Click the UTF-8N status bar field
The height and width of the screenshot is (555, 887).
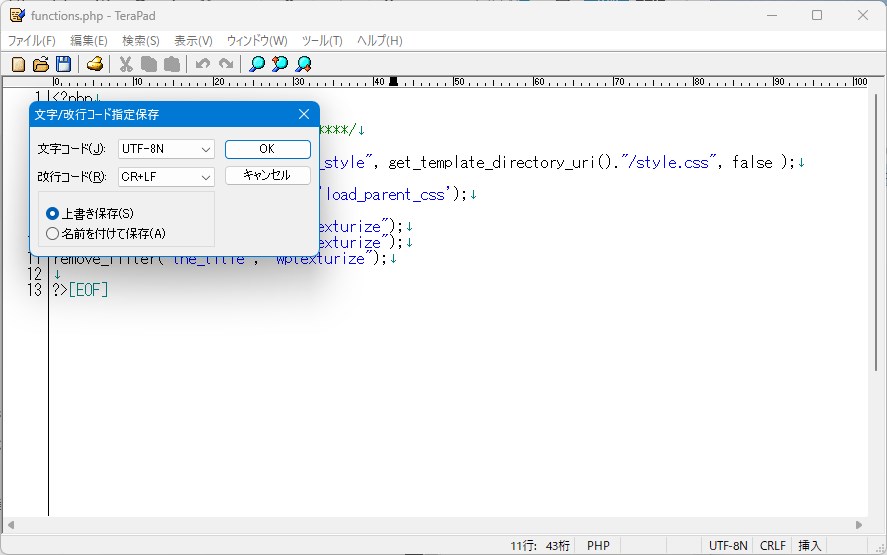point(728,546)
